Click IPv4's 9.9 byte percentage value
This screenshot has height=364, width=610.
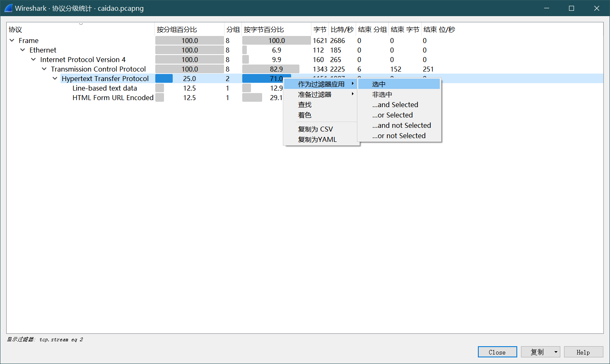[277, 60]
